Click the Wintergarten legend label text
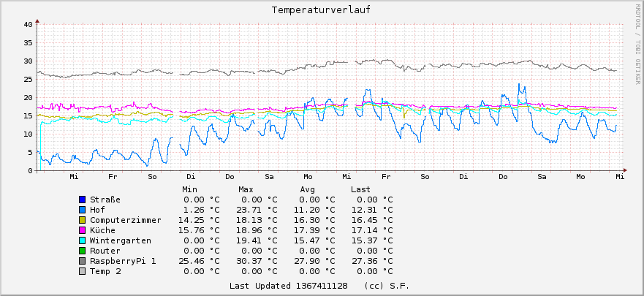Image resolution: width=644 pixels, height=296 pixels. [121, 240]
